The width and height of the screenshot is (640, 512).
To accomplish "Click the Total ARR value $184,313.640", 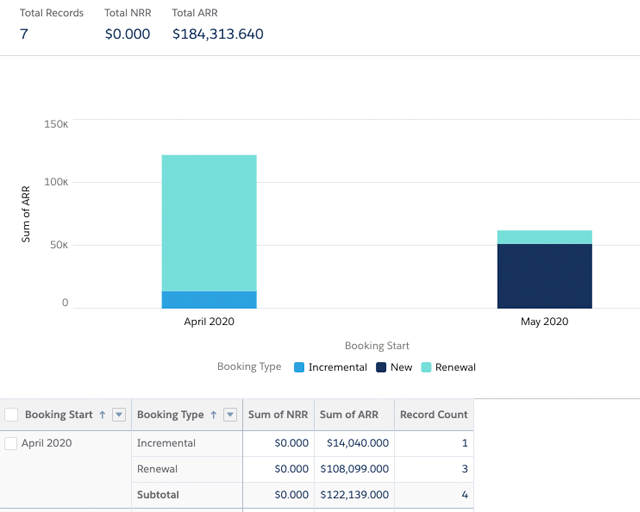I will coord(217,35).
